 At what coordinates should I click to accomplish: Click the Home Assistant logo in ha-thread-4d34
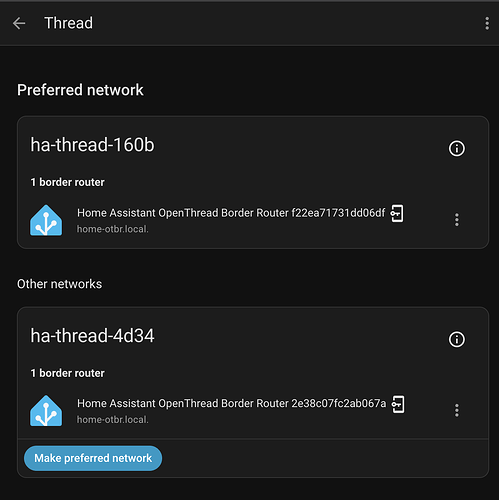(46, 411)
